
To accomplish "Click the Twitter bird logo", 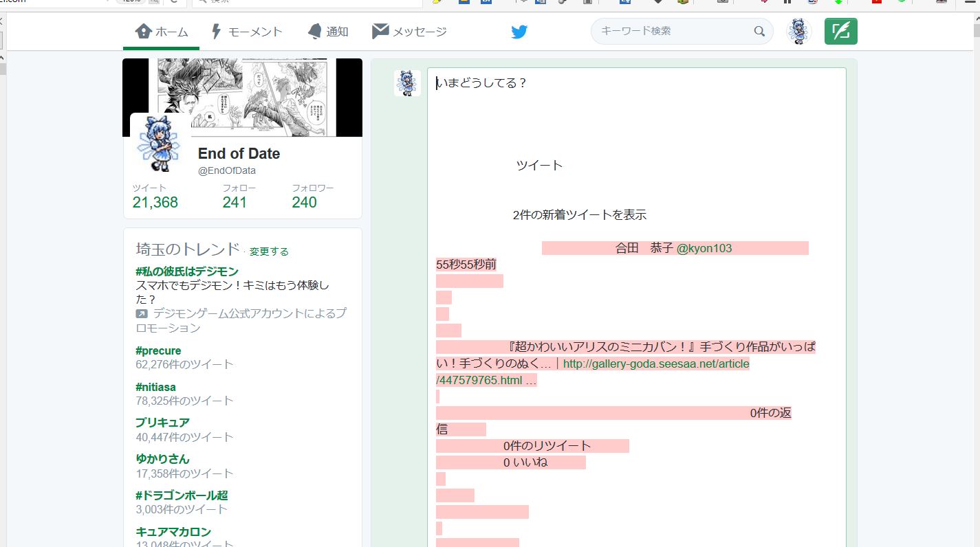I will [519, 32].
